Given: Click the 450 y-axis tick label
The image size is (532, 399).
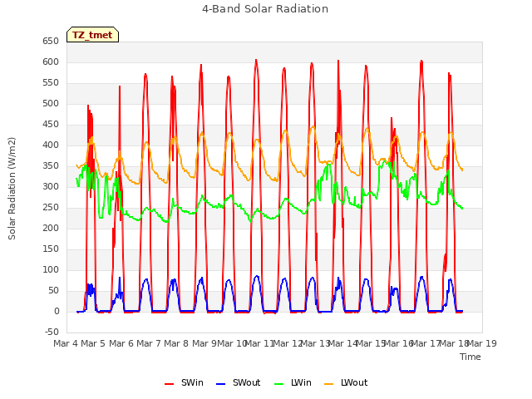Looking at the screenshot, I should tap(51, 125).
